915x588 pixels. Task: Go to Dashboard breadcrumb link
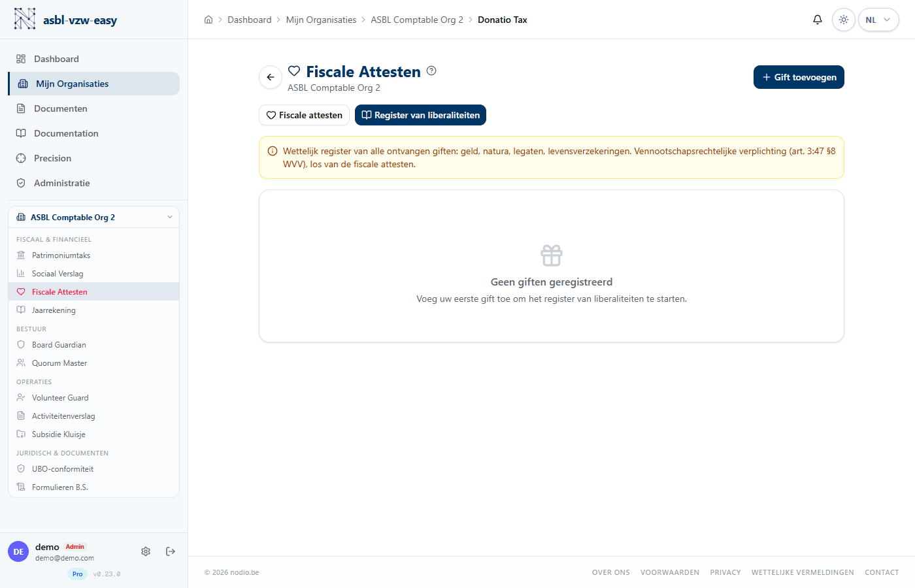tap(250, 20)
